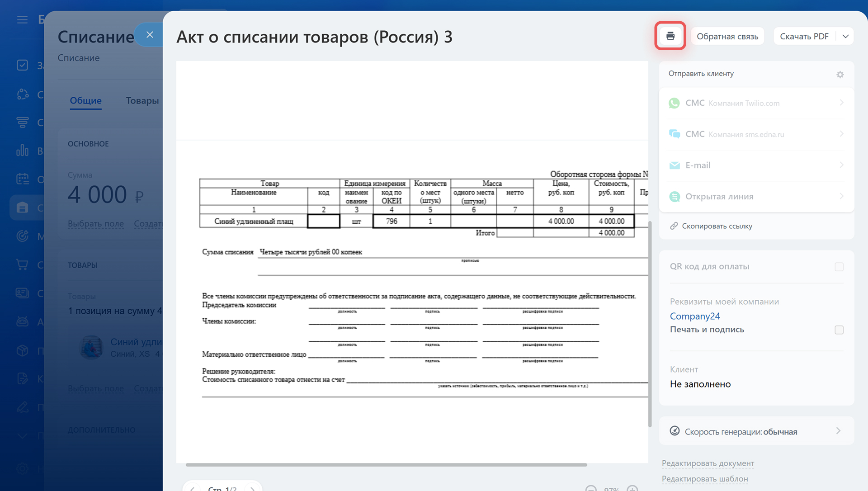This screenshot has height=491, width=868.
Task: Click the Открытая линия chat icon
Action: (x=674, y=197)
